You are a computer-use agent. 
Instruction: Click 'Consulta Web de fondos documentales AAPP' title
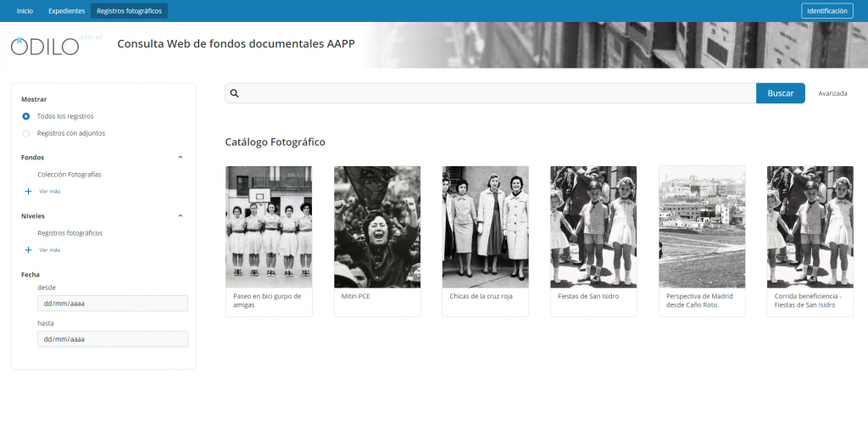236,43
